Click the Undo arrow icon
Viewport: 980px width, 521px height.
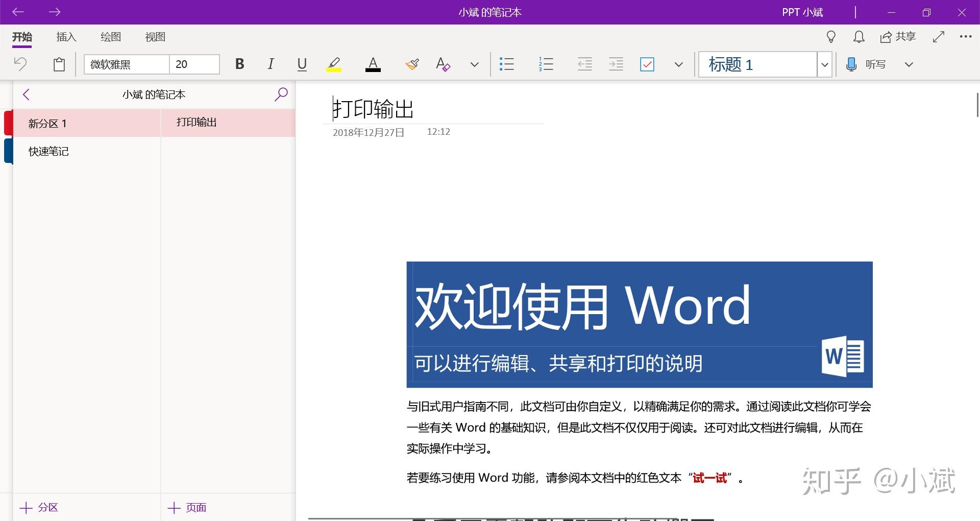click(x=20, y=64)
